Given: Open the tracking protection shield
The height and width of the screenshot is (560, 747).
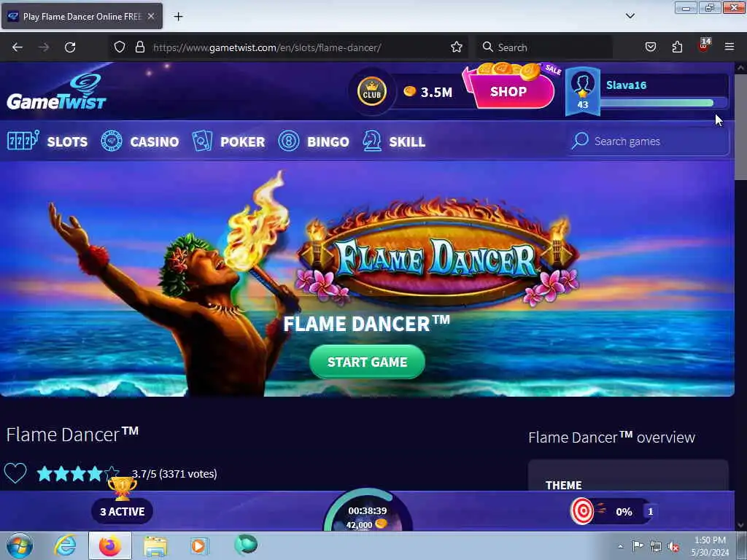Looking at the screenshot, I should (120, 47).
